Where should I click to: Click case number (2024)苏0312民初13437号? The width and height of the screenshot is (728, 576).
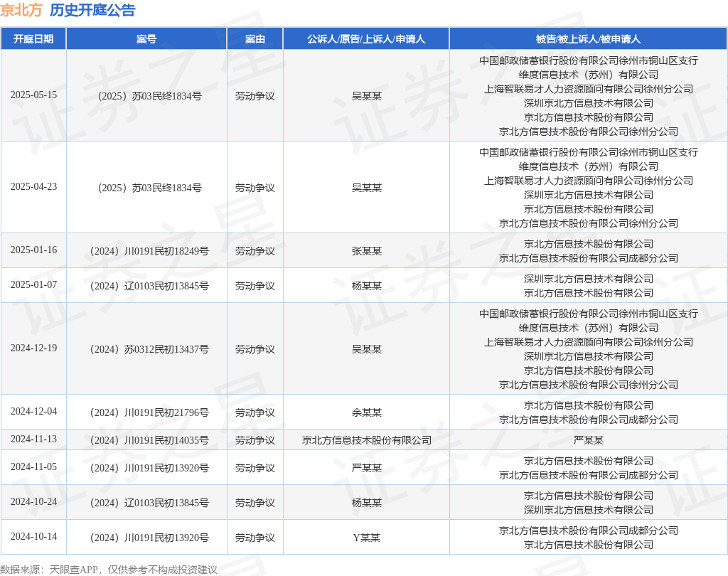click(149, 349)
